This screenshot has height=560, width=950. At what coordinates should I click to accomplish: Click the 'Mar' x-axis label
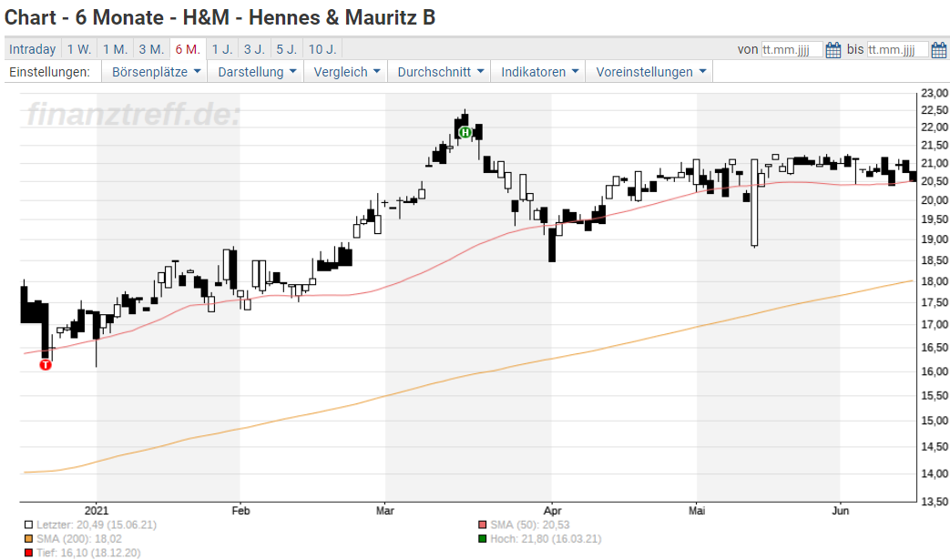click(384, 510)
